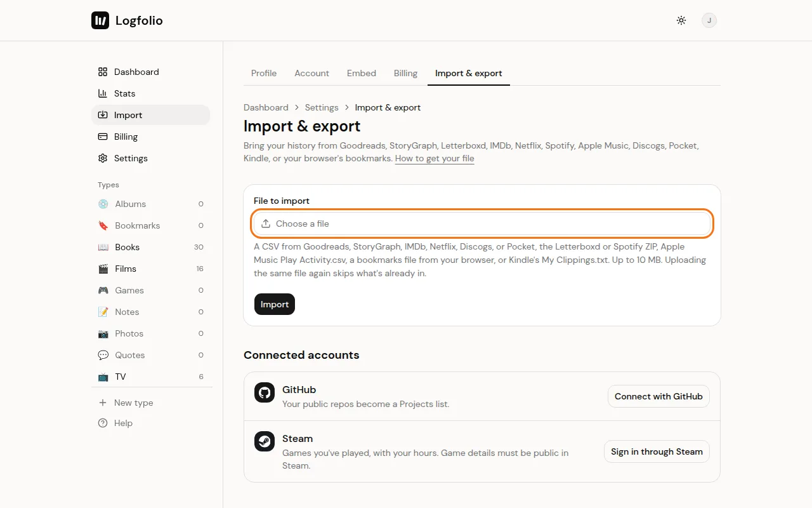Open the TV type with 6 entries

click(150, 377)
